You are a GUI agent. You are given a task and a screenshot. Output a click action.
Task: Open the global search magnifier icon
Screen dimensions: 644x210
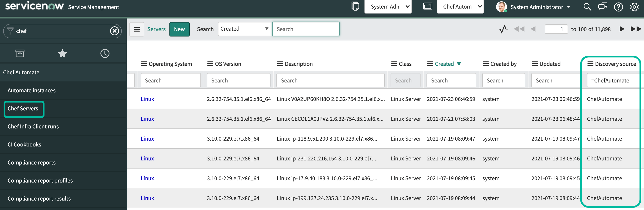click(588, 7)
